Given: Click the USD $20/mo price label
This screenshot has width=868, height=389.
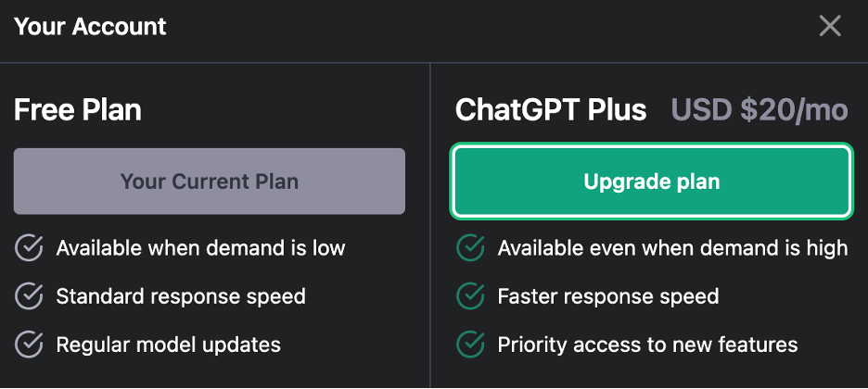Looking at the screenshot, I should pyautogui.click(x=759, y=110).
